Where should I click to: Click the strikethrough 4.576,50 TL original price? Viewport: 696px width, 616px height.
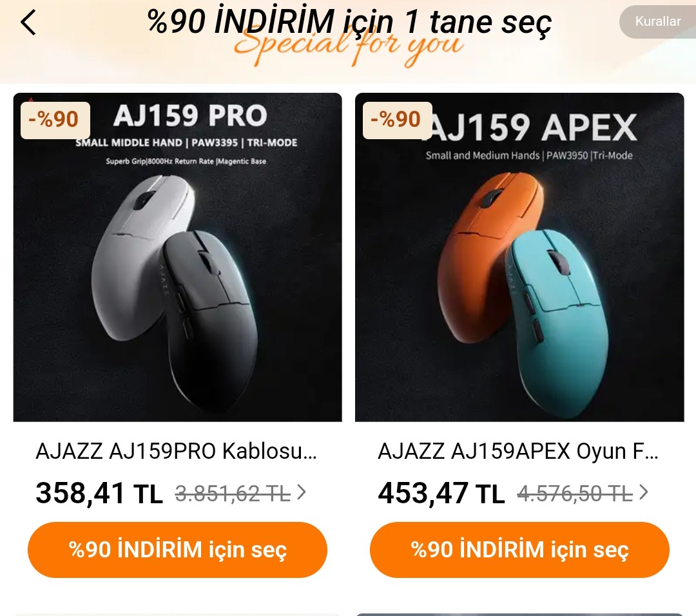pos(575,493)
